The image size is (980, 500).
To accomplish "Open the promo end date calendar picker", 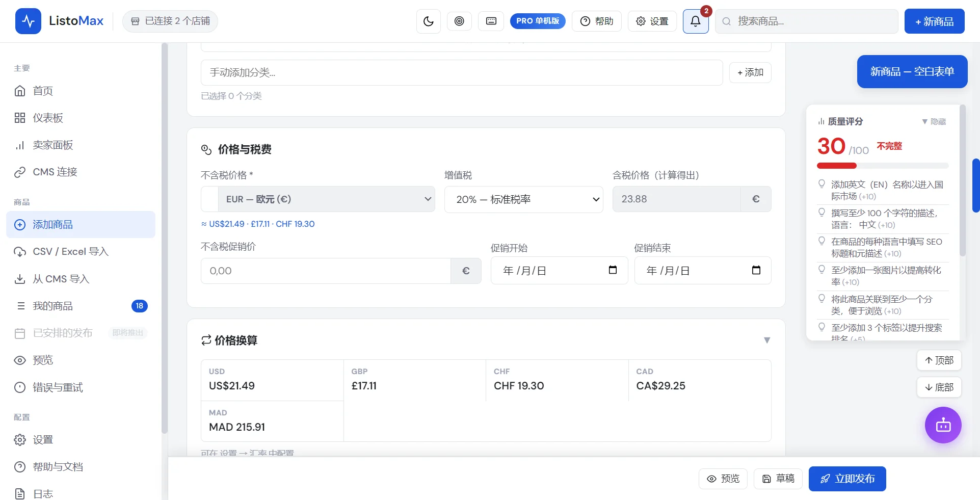I will 756,270.
